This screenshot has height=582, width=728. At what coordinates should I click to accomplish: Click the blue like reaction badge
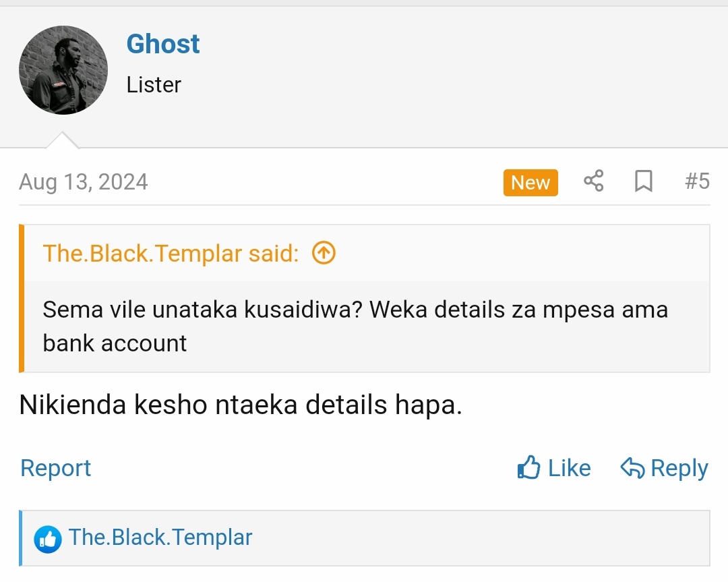pos(47,539)
